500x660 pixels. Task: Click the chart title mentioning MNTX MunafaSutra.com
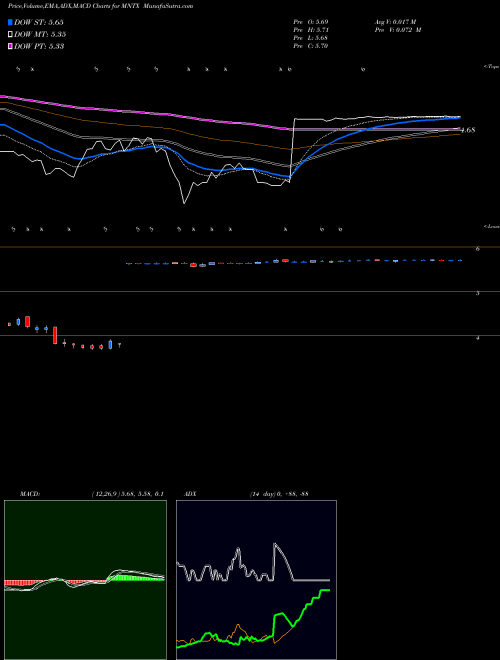coord(101,6)
